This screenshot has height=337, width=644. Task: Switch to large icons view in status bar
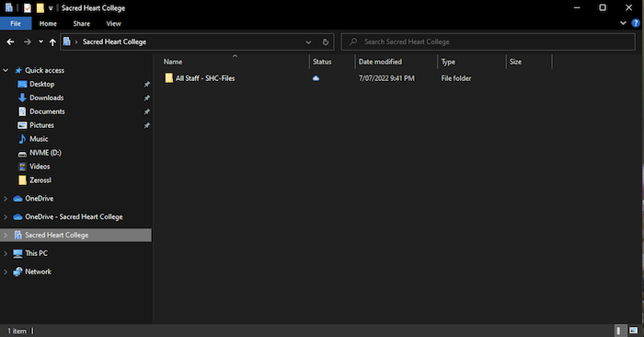tap(633, 331)
